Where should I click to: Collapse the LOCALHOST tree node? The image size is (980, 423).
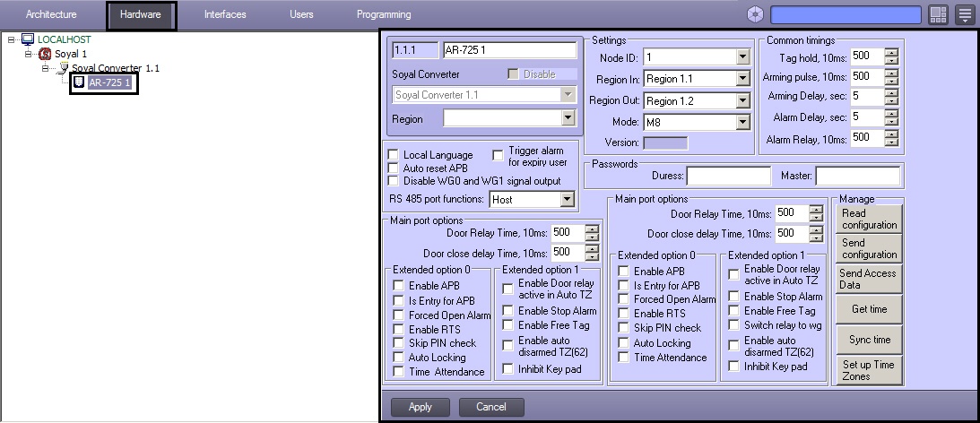tap(12, 39)
